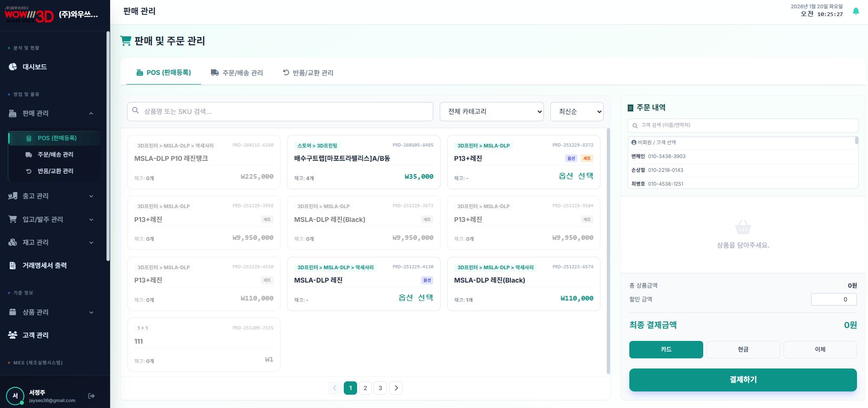Click the user avatar circle at bottom left

click(15, 396)
